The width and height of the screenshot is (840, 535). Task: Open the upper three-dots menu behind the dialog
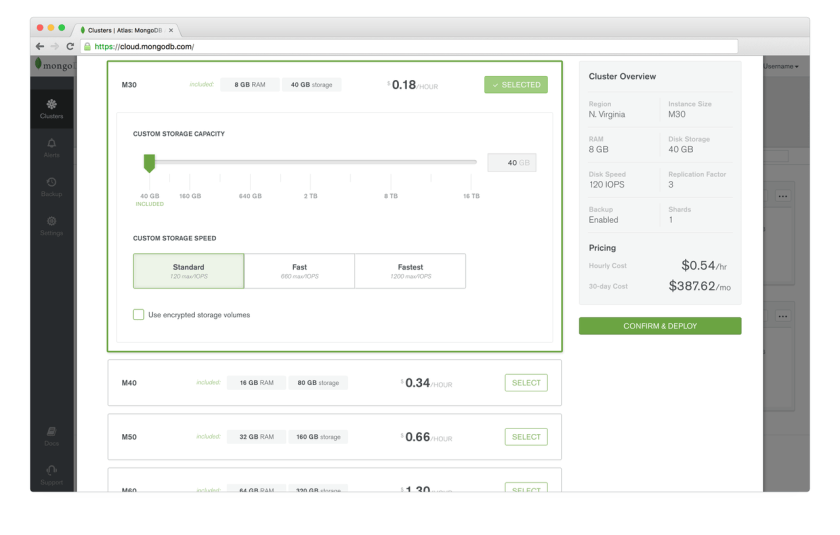783,196
